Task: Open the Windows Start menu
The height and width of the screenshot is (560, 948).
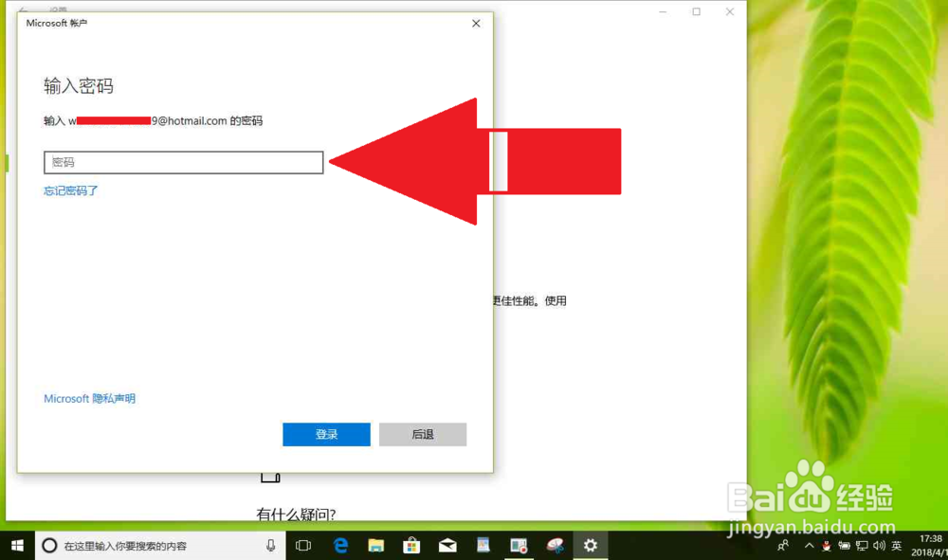Action: 17,546
